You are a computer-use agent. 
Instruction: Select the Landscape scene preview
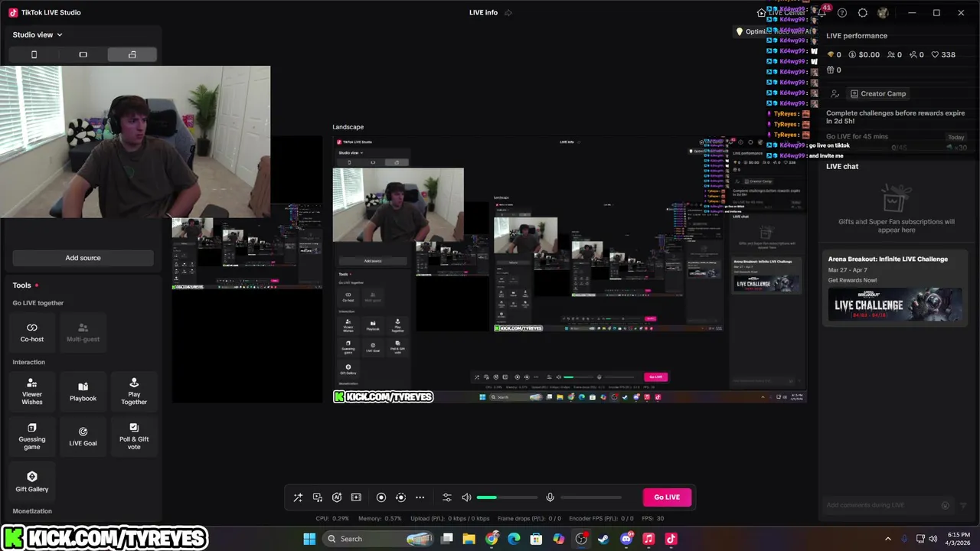pyautogui.click(x=570, y=269)
